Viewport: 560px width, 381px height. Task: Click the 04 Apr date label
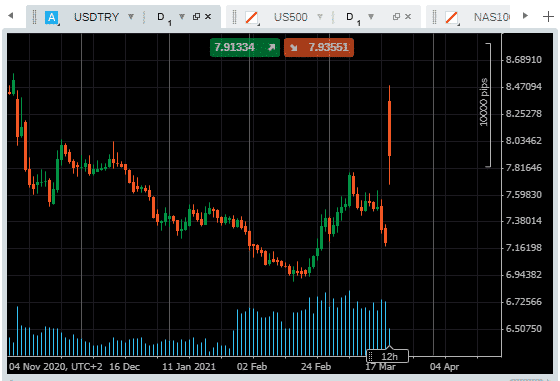point(444,367)
